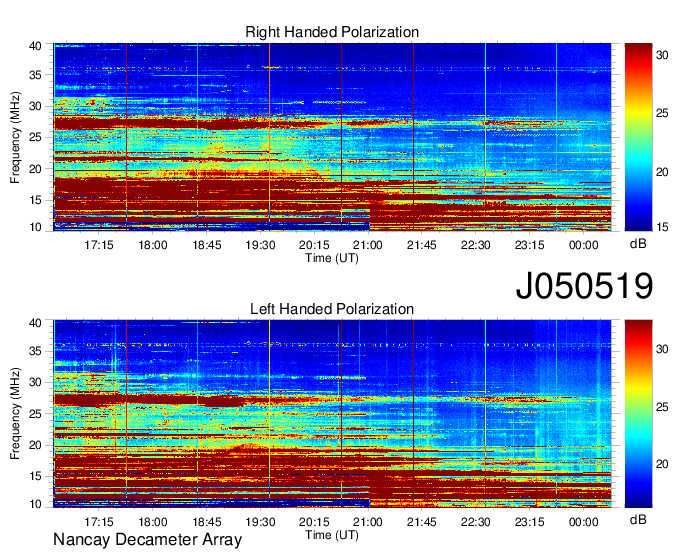The image size is (680, 552).
Task: Click the right-handed plot's color scale bar
Action: click(638, 137)
